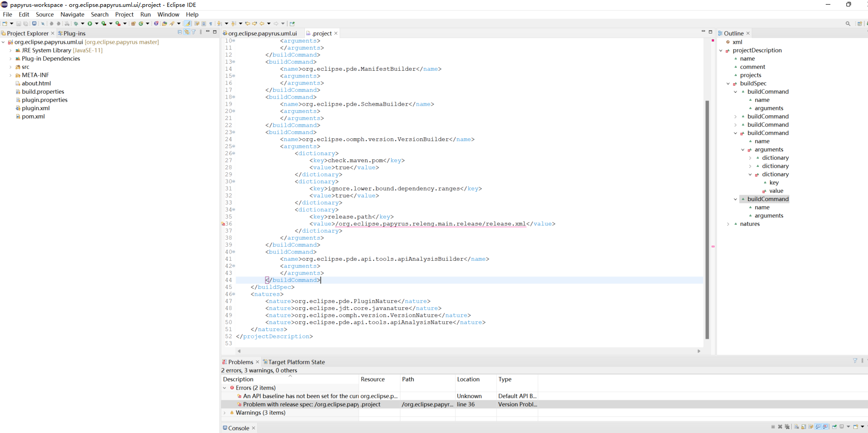Select API baseline error row in Problems
This screenshot has height=433, width=868.
[x=379, y=396]
